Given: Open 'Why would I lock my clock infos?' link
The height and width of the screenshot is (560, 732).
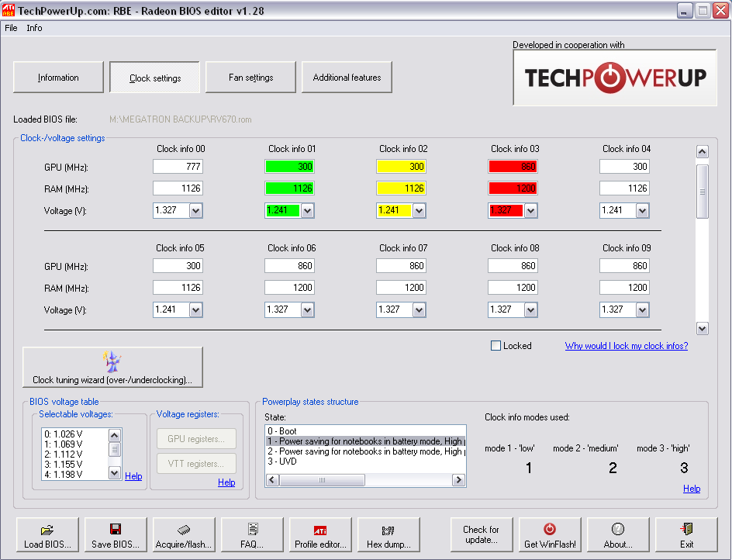Looking at the screenshot, I should (x=626, y=346).
